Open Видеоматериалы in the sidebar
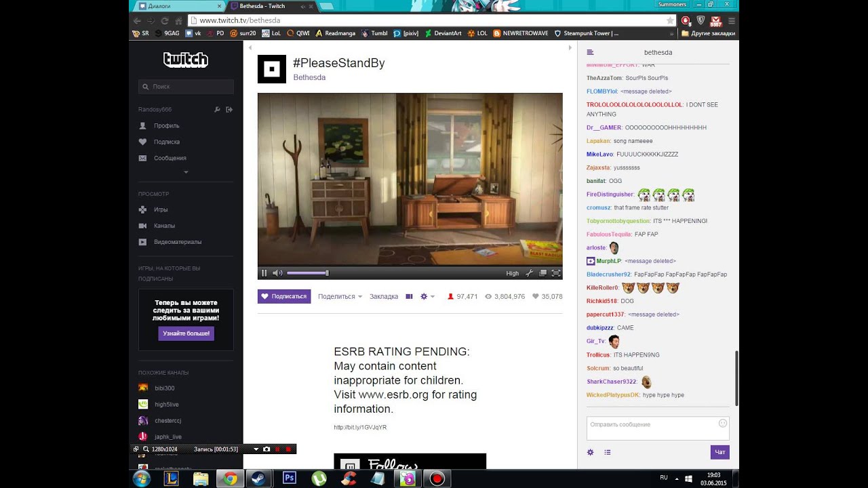868x488 pixels. point(170,242)
